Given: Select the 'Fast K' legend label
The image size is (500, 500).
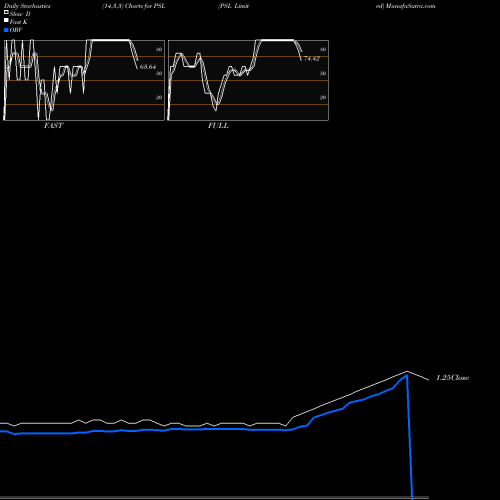Looking at the screenshot, I should 19,22.
